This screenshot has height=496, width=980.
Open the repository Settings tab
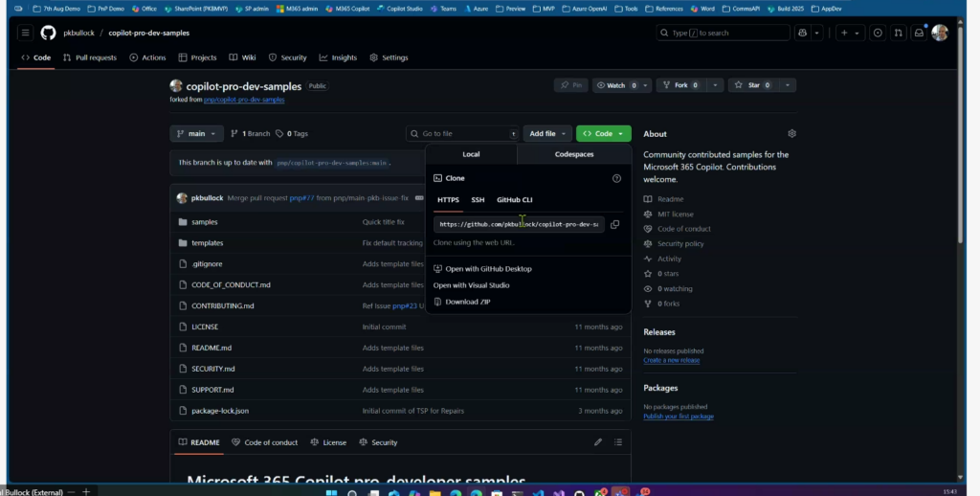[x=389, y=57]
